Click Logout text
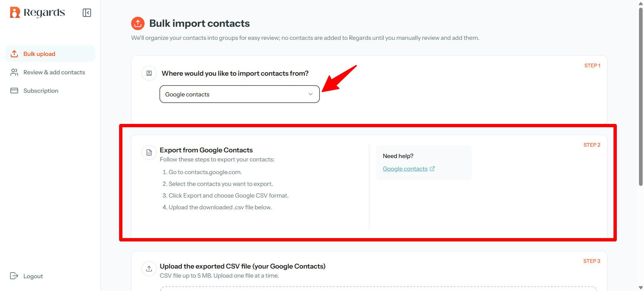Screen dimensions: 644x291 click(x=33, y=276)
